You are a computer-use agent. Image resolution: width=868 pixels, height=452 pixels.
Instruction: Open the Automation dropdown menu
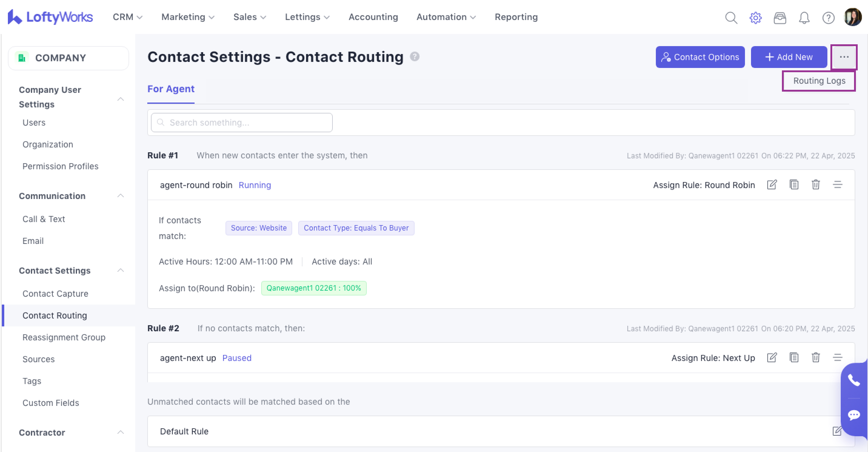(446, 17)
